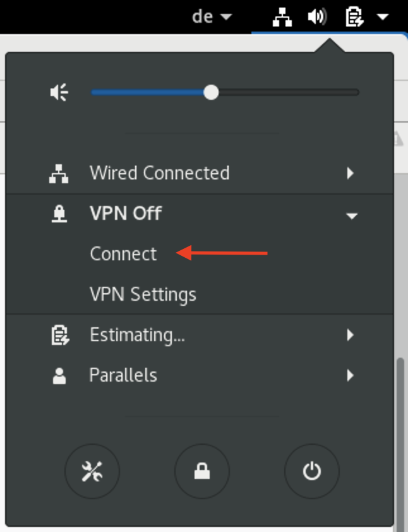Viewport: 408px width, 532px height.
Task: Click the wired network icon in menu
Action: [59, 174]
